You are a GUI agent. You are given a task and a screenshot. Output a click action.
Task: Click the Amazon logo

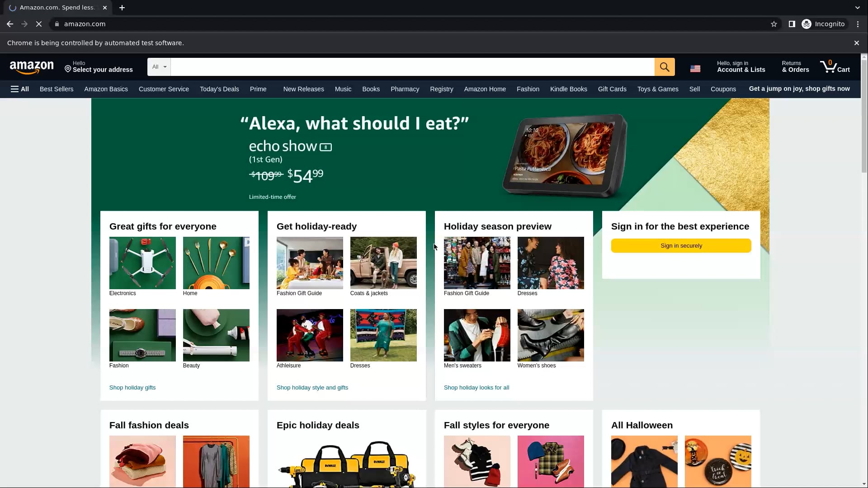[32, 67]
